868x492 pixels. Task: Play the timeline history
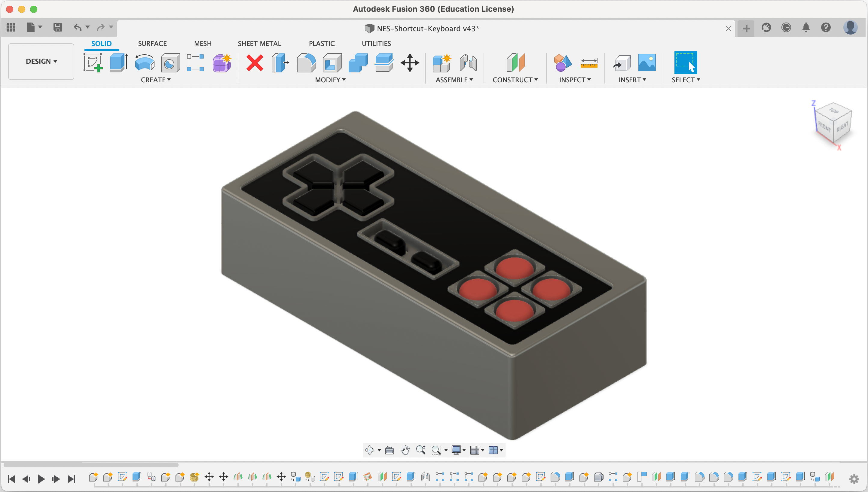click(x=41, y=479)
